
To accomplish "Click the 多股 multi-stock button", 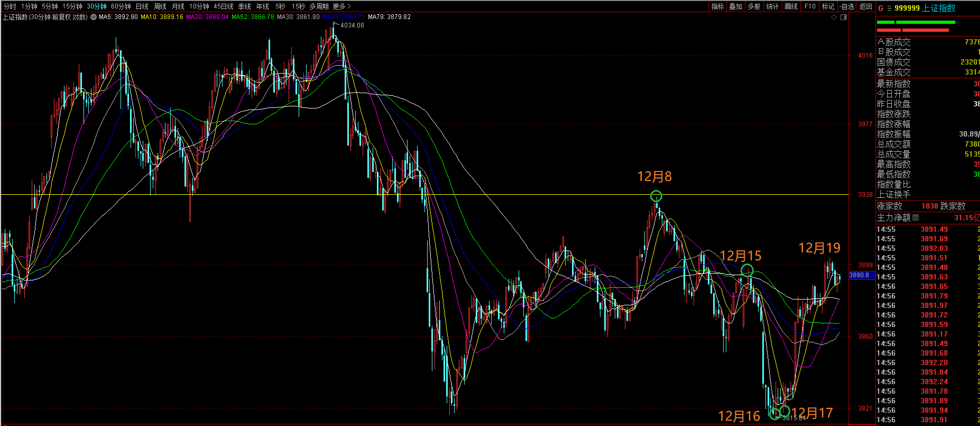I will 754,6.
